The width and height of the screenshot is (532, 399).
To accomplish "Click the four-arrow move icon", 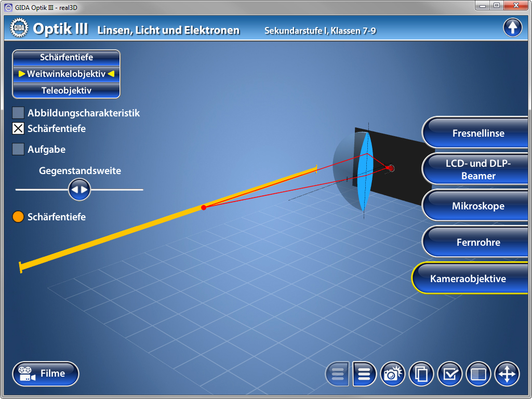I will coord(507,374).
